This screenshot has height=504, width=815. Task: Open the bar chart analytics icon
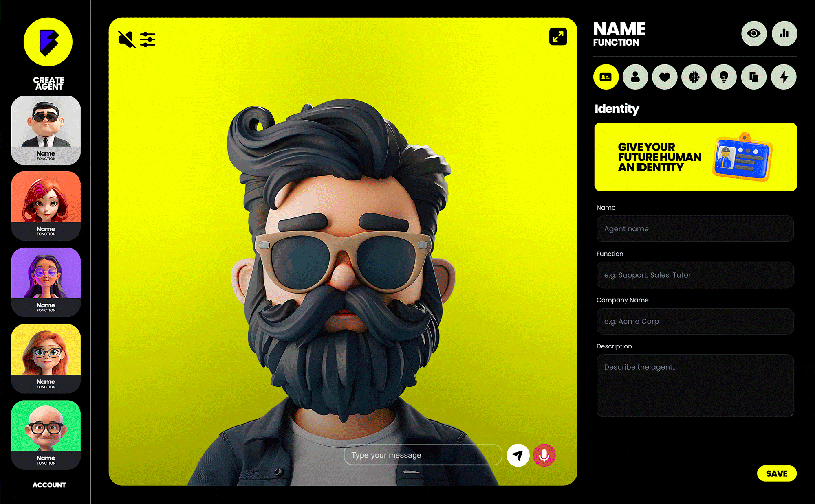coord(784,33)
